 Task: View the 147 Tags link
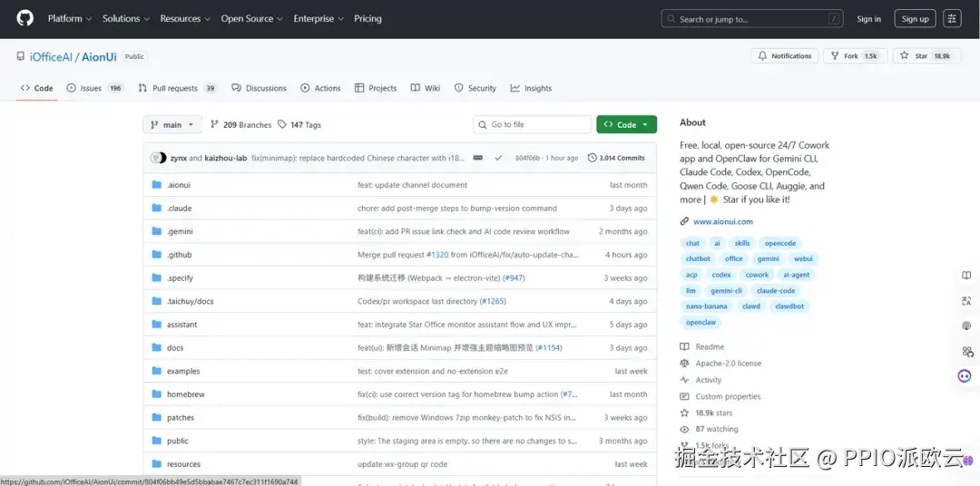coord(299,125)
